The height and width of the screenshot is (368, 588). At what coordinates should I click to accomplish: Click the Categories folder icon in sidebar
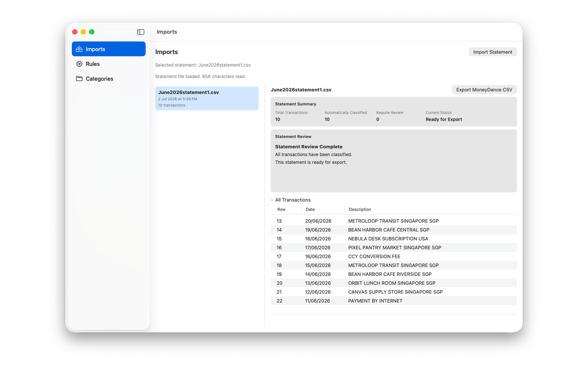click(x=79, y=79)
